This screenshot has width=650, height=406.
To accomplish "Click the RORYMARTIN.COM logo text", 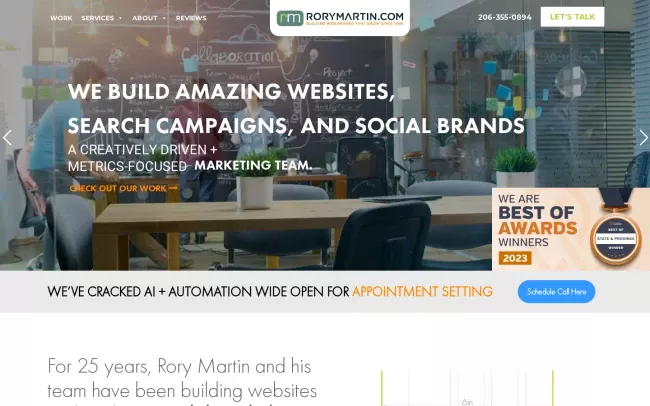I will 354,17.
